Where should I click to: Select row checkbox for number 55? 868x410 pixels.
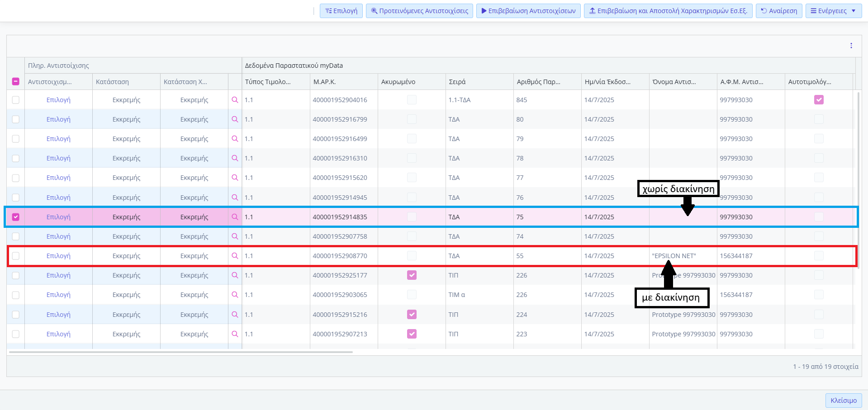[16, 256]
